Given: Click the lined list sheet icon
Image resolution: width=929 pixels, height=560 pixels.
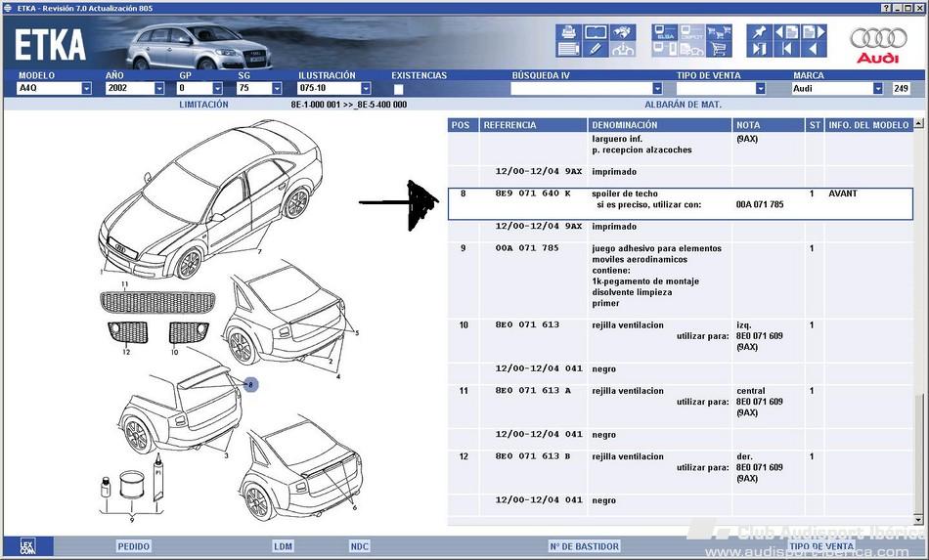Looking at the screenshot, I should (568, 49).
